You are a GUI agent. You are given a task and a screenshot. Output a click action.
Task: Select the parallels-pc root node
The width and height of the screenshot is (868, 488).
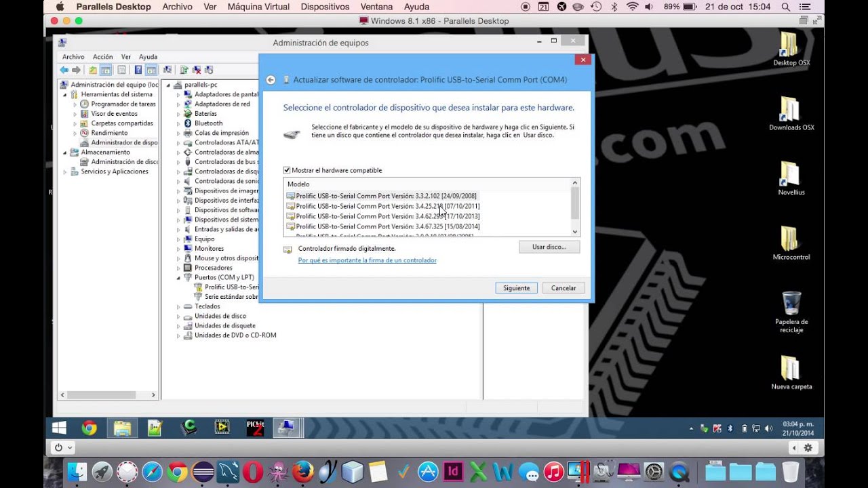coord(195,85)
